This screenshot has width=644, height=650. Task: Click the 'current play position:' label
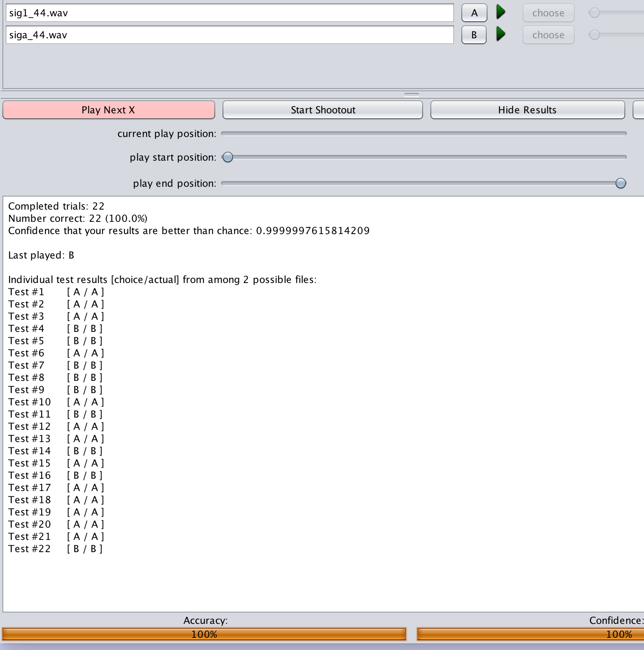click(x=167, y=133)
